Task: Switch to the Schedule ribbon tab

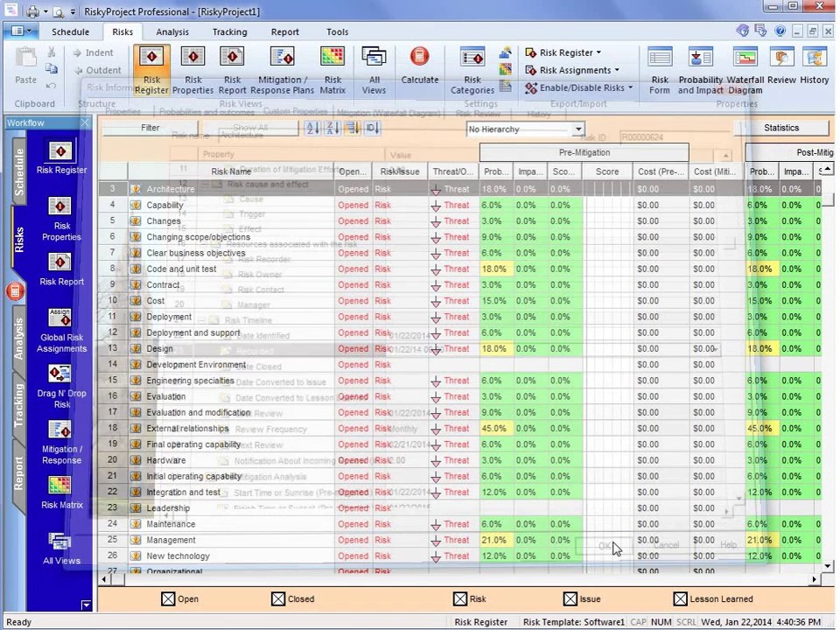Action: 70,31
